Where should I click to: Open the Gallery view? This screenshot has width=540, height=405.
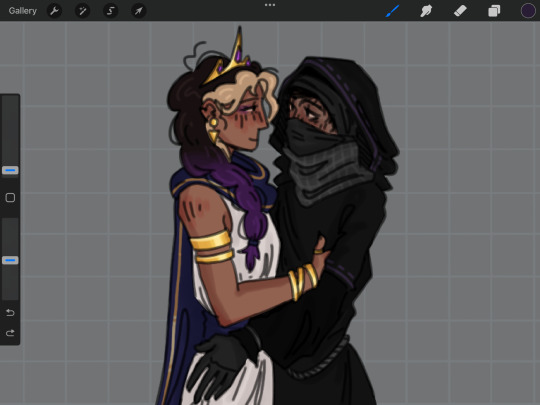pyautogui.click(x=23, y=11)
